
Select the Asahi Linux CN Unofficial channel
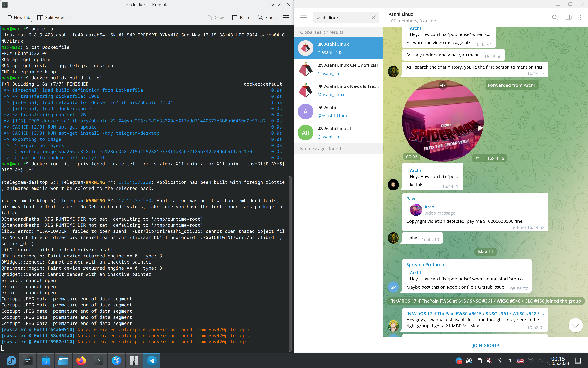(339, 69)
